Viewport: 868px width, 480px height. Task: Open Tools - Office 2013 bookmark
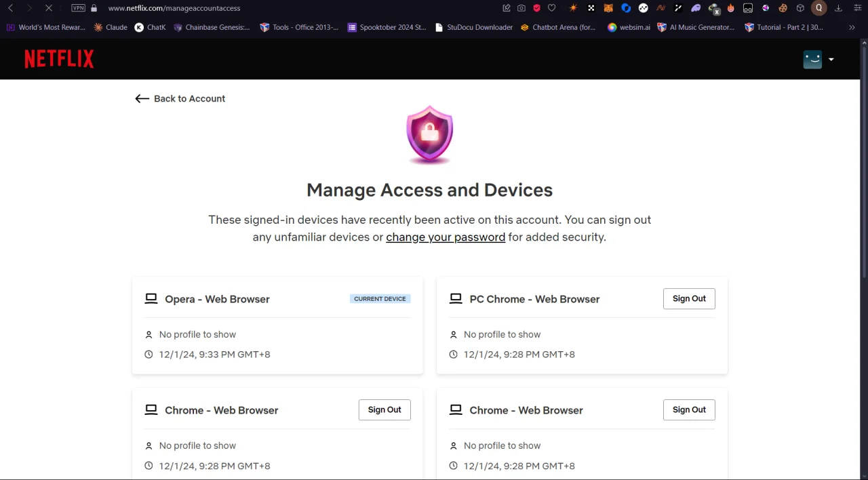coord(299,27)
